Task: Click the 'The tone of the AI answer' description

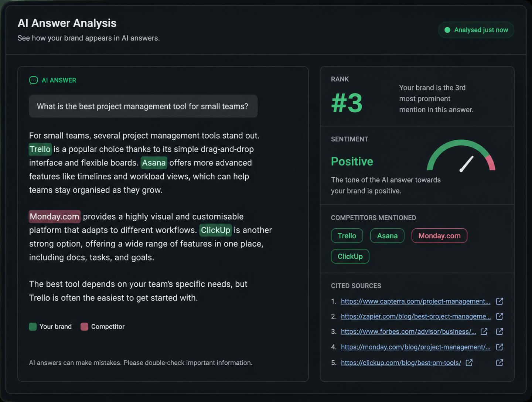Action: click(386, 185)
